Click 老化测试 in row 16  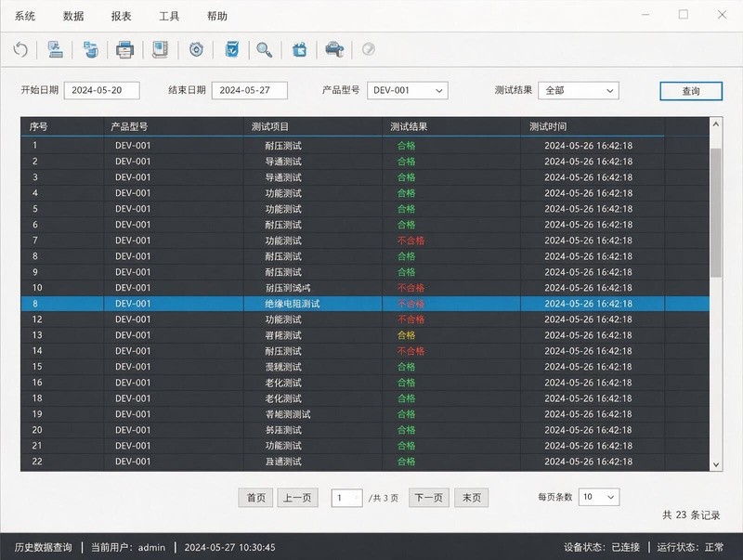coord(283,383)
